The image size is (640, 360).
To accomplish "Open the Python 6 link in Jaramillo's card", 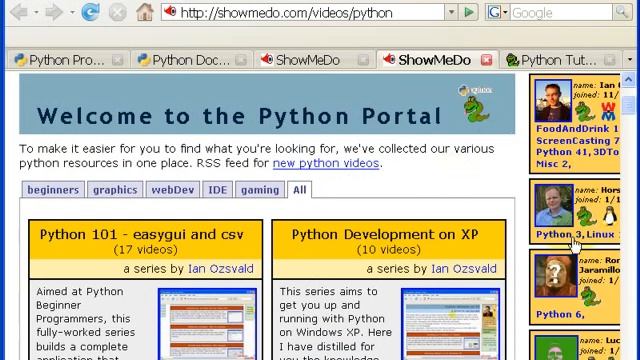I will point(560,315).
